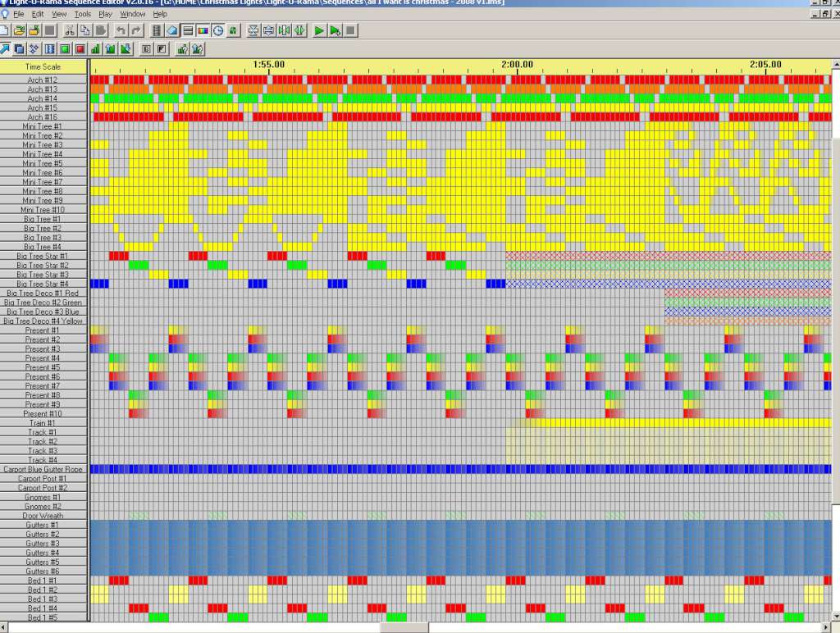Click the Big Tree Deco #2 Green channel button
This screenshot has height=633, width=840.
pyautogui.click(x=43, y=303)
